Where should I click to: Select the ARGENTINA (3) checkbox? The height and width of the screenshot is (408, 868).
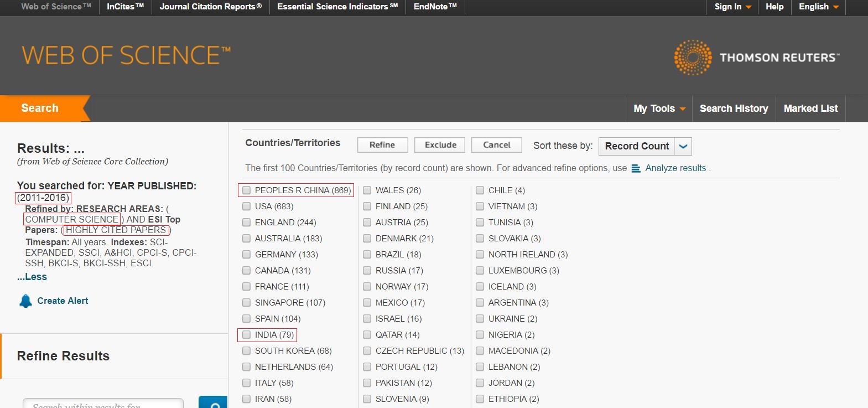point(480,303)
